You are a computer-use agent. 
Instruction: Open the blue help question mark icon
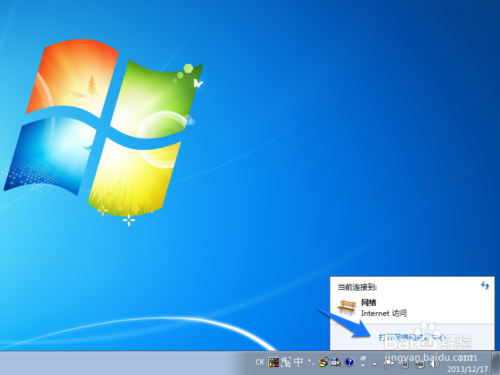349,362
